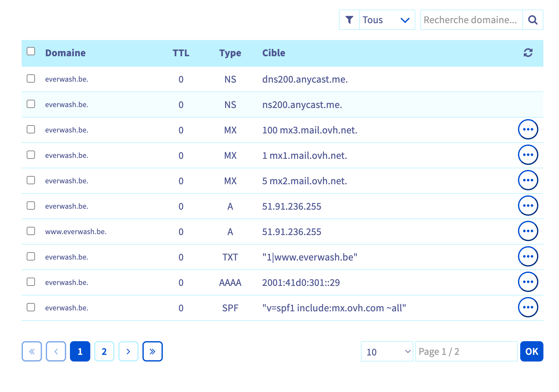This screenshot has width=559, height=392.
Task: Tick checkbox for www.everwash.be A record
Action: (x=31, y=231)
